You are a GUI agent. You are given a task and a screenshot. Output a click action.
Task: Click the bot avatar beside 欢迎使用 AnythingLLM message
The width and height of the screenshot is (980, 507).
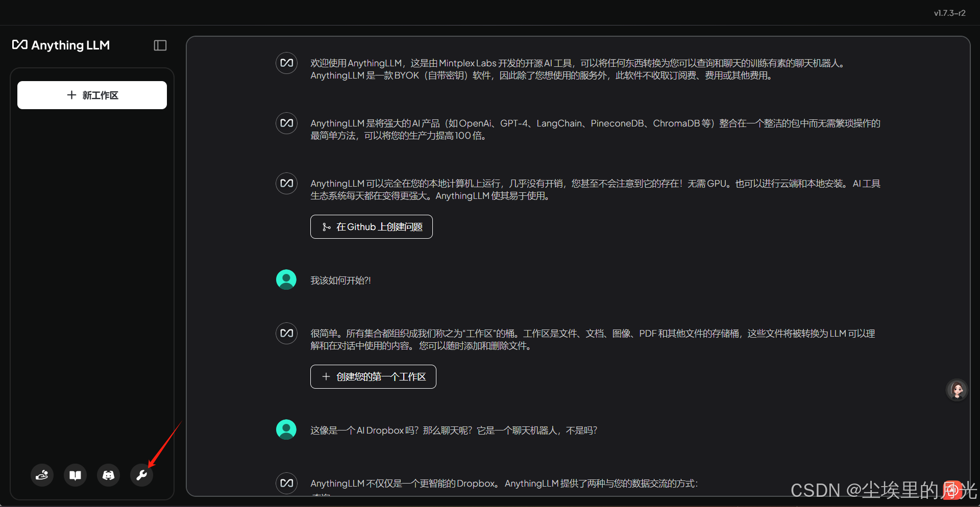287,63
